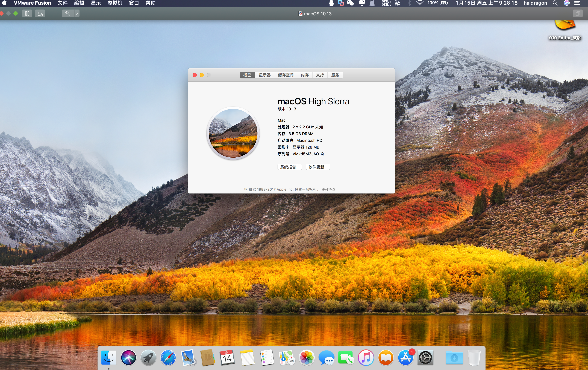Open Calendar icon showing 14

(227, 358)
